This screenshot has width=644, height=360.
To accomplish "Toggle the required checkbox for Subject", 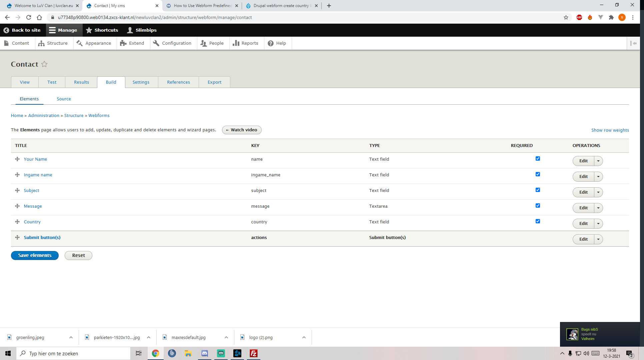I will click(538, 190).
